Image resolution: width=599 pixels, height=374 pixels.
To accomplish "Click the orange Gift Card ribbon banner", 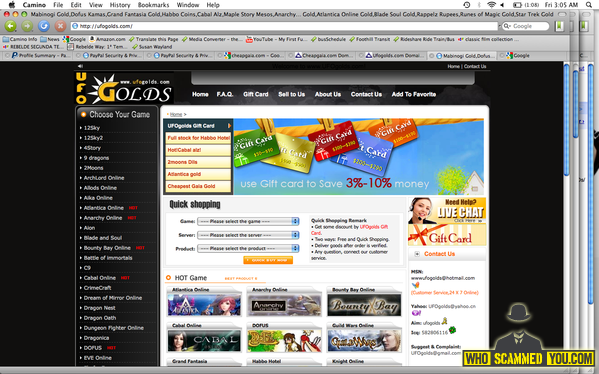I will [x=447, y=235].
